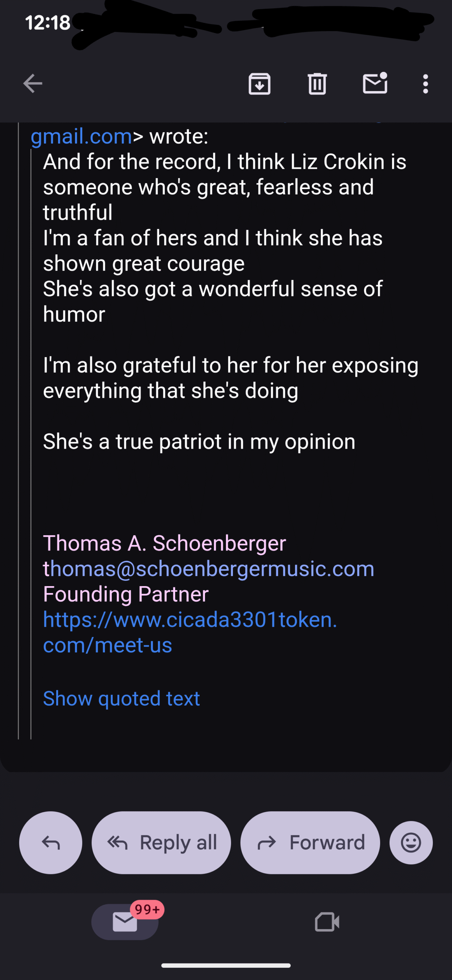This screenshot has width=452, height=980.
Task: Add an emoji reaction
Action: tap(411, 842)
